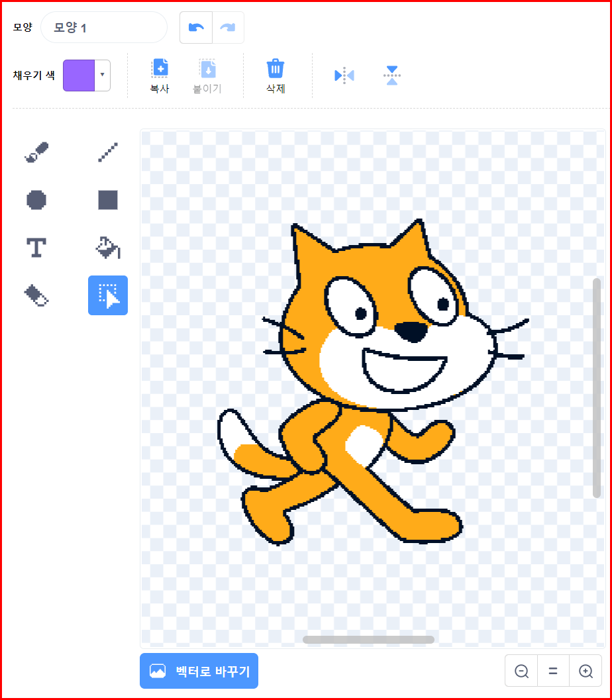Edit the costume name field 모양 1
The image size is (612, 700).
pyautogui.click(x=104, y=28)
